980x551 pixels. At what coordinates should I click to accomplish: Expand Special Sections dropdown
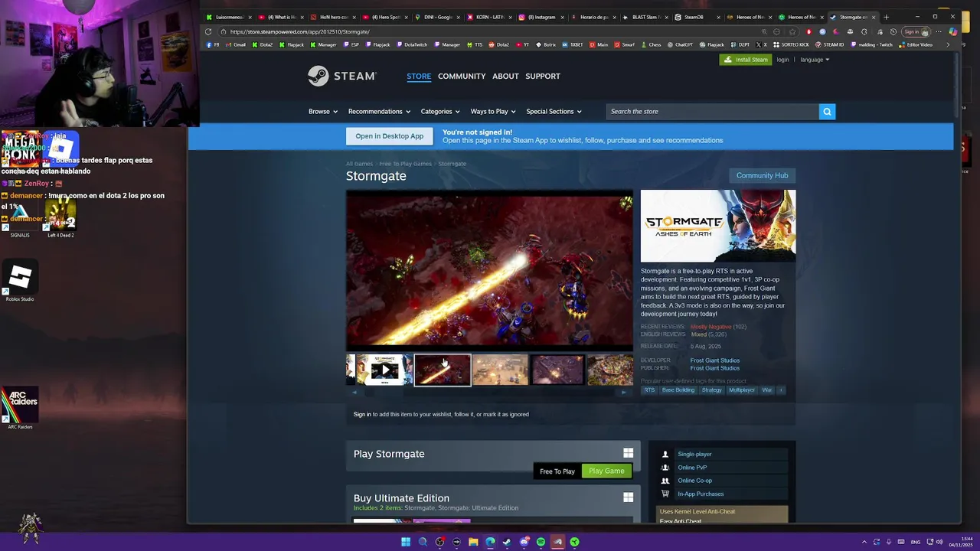tap(554, 112)
